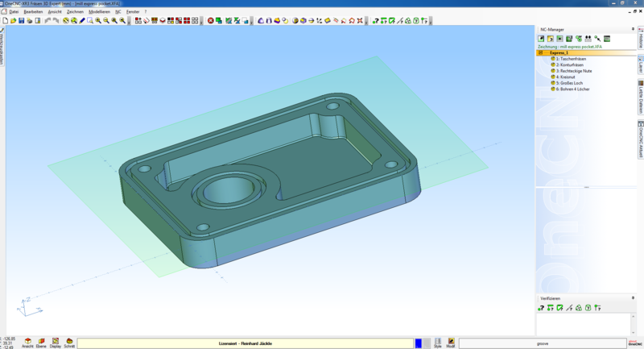Click the Display icon in bottom bar
The height and width of the screenshot is (349, 644).
(56, 342)
